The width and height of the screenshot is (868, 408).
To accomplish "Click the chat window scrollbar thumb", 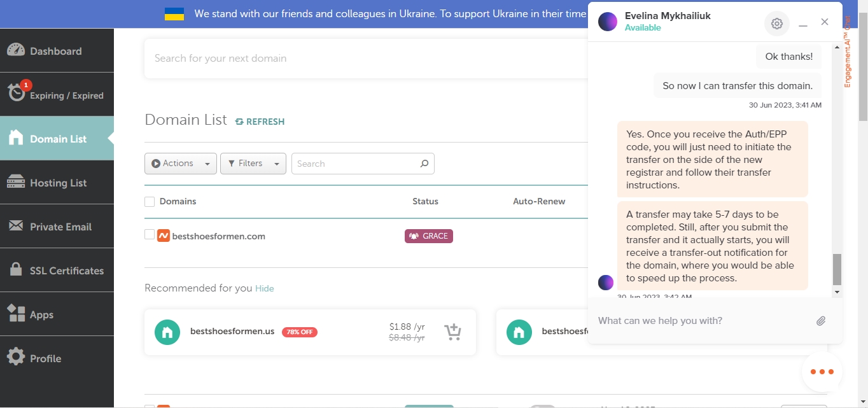I will click(x=837, y=269).
